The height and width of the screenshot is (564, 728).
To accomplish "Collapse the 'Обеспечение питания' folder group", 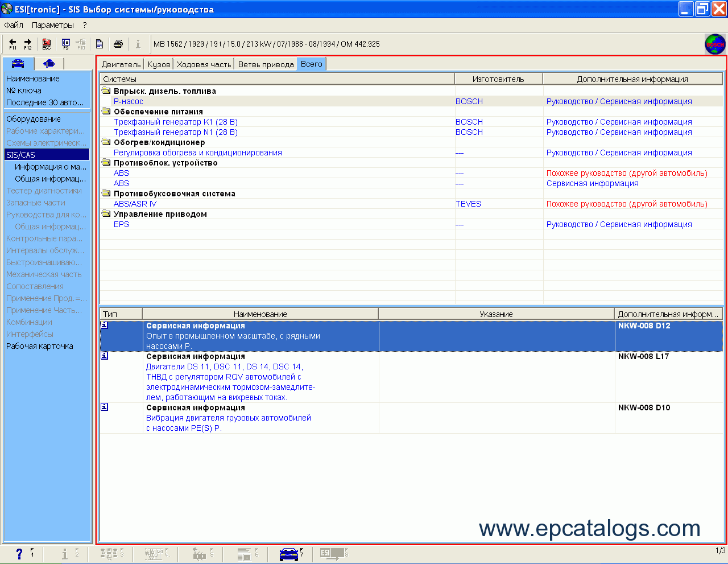I will pos(106,112).
